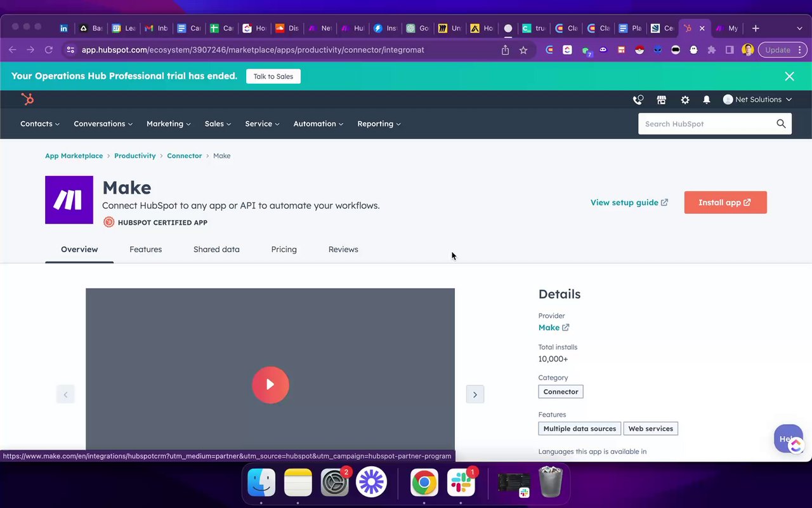Screen dimensions: 812x508
Task: Click the share page icon
Action: click(x=506, y=50)
